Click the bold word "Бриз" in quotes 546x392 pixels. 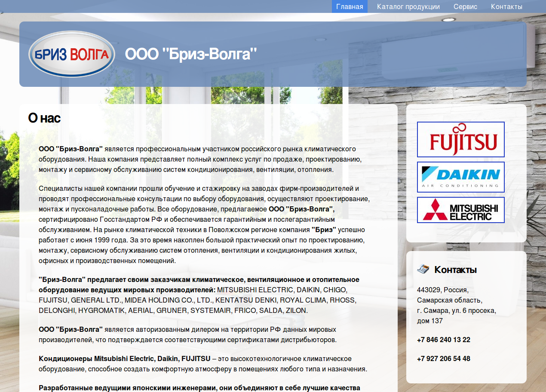point(324,230)
